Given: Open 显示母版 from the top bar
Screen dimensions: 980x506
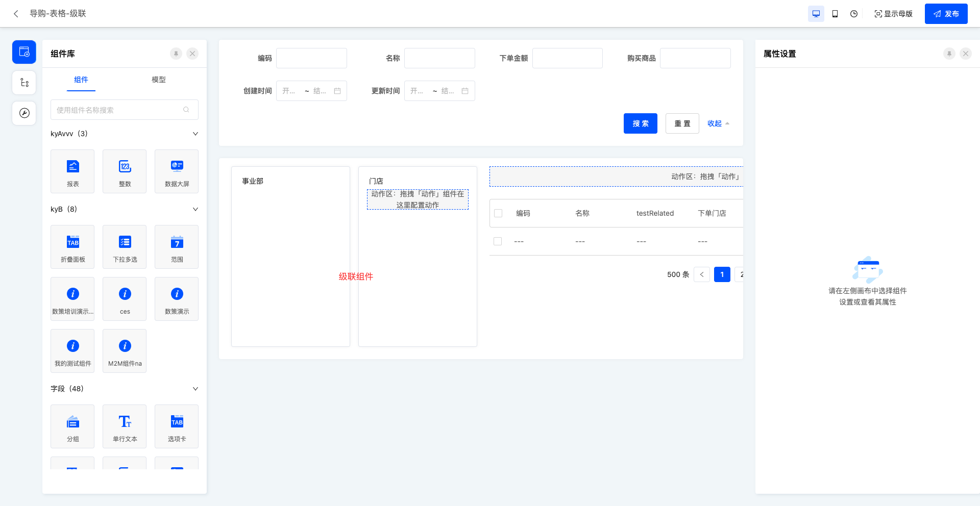Looking at the screenshot, I should (x=893, y=14).
